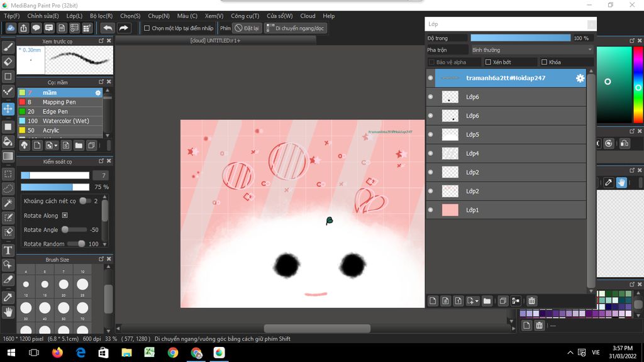The image size is (644, 362).
Task: Select the Brush tool in left toolbar
Action: (x=8, y=47)
